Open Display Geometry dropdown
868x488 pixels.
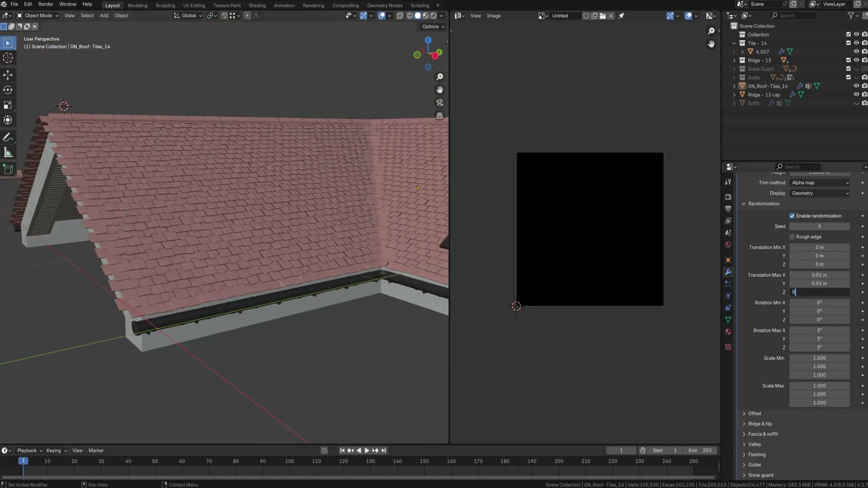[820, 193]
